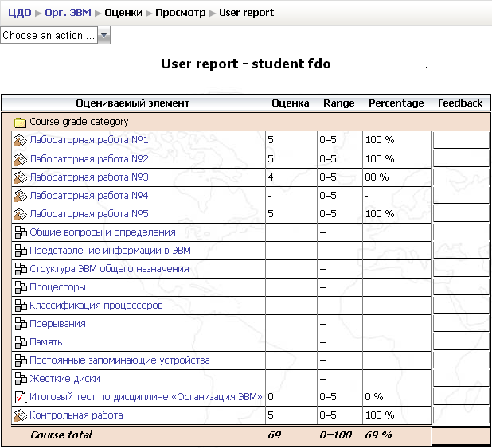The image size is (492, 448).
Task: Open Лабораторная работа №4 link
Action: point(89,196)
